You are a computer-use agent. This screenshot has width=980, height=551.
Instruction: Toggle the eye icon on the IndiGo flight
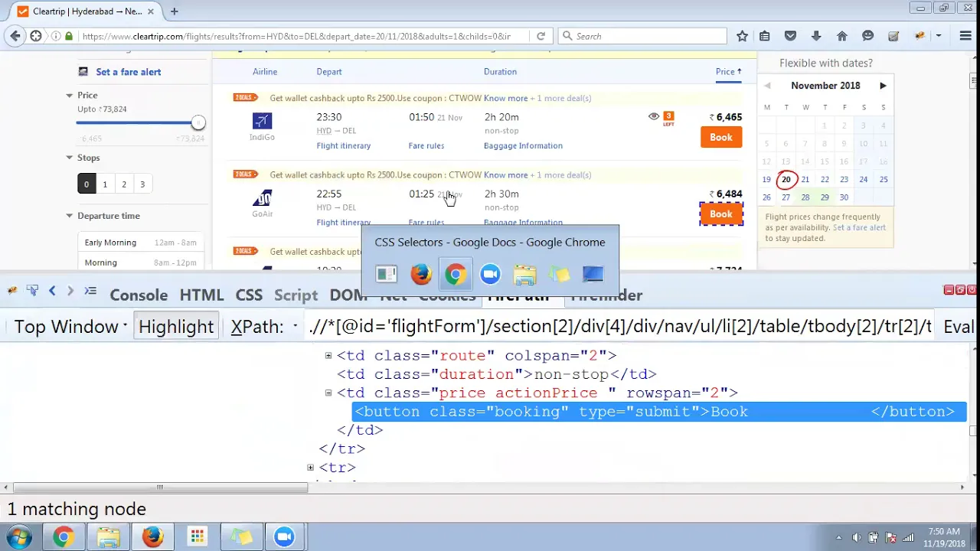(x=653, y=116)
